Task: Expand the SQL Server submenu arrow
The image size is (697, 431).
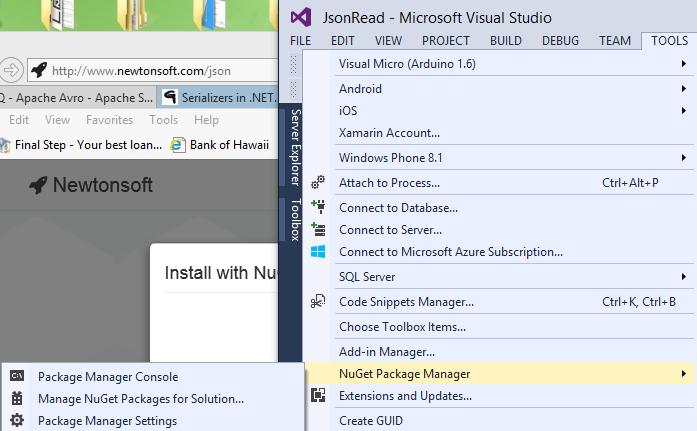Action: (x=684, y=276)
